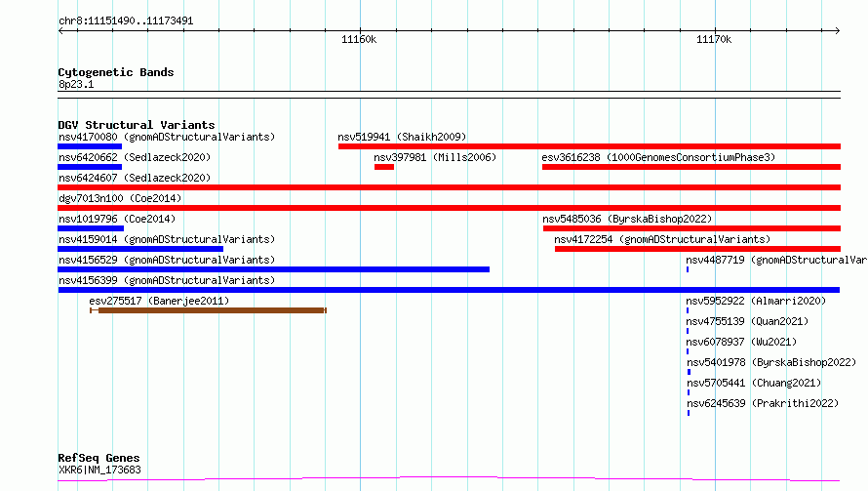This screenshot has width=868, height=491.
Task: Click the blue bar under nsv4159014
Action: [x=140, y=249]
